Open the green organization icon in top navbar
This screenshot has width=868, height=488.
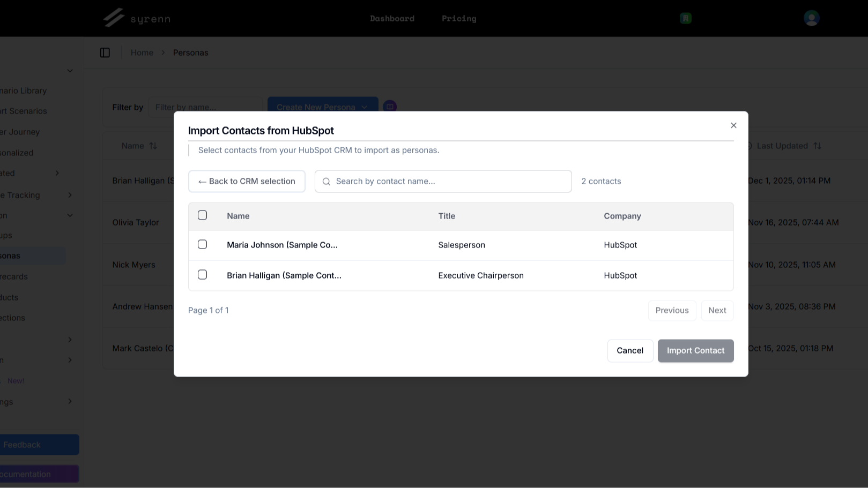click(685, 18)
